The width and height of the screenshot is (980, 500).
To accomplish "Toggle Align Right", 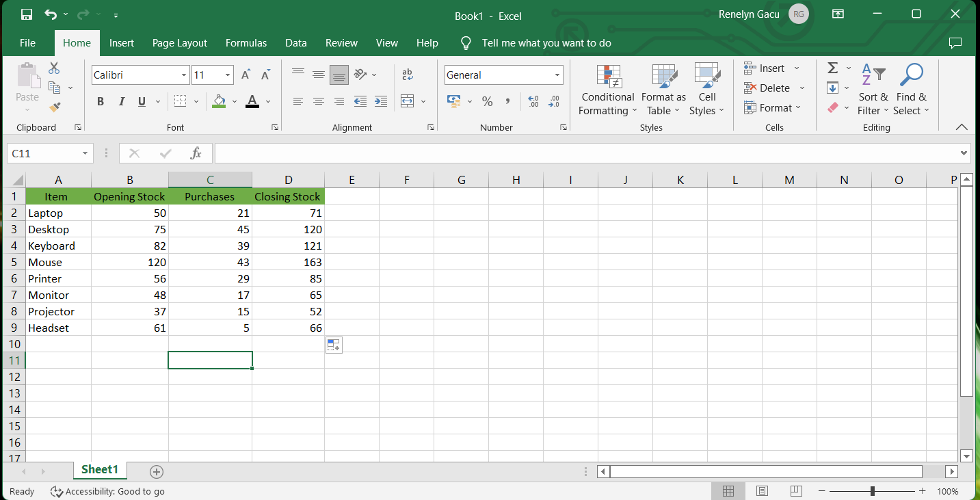I will point(339,101).
